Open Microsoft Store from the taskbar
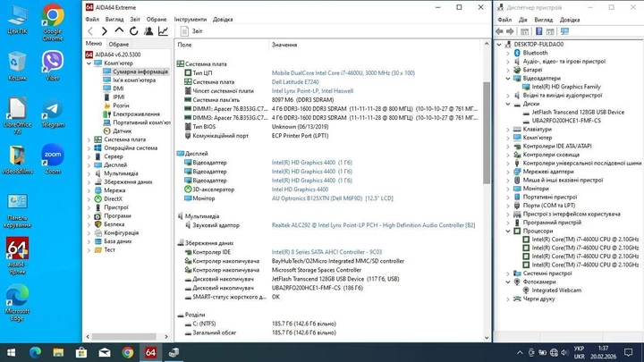Viewport: 644px width, 362px height. pyautogui.click(x=81, y=352)
